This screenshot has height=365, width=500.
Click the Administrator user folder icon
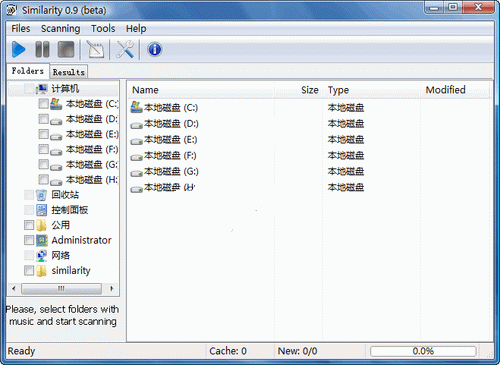point(42,240)
